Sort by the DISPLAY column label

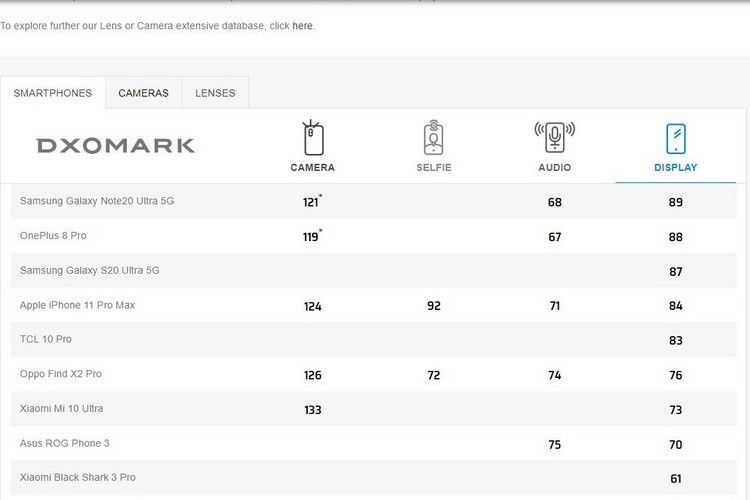click(x=676, y=167)
